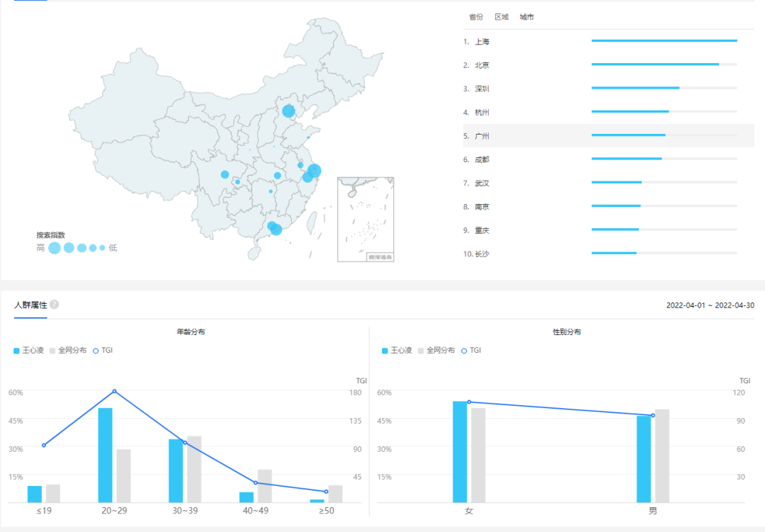Image resolution: width=765 pixels, height=532 pixels.
Task: Click the date range 2022-04-01 ~ 2022-04-30
Action: [x=710, y=305]
